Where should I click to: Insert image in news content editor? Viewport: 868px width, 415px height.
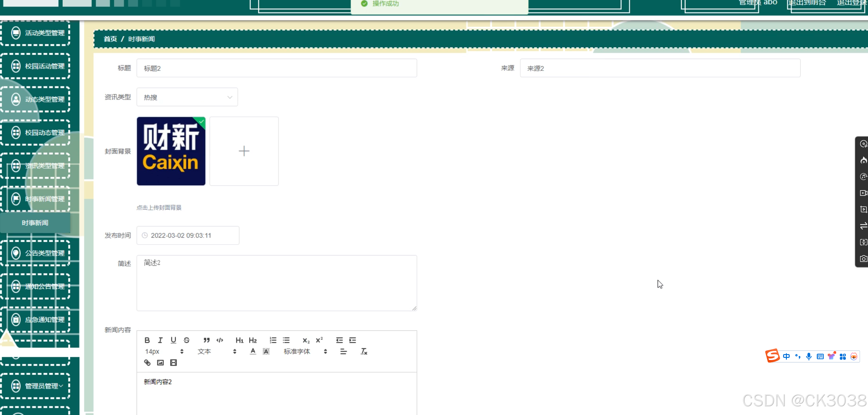tap(160, 363)
